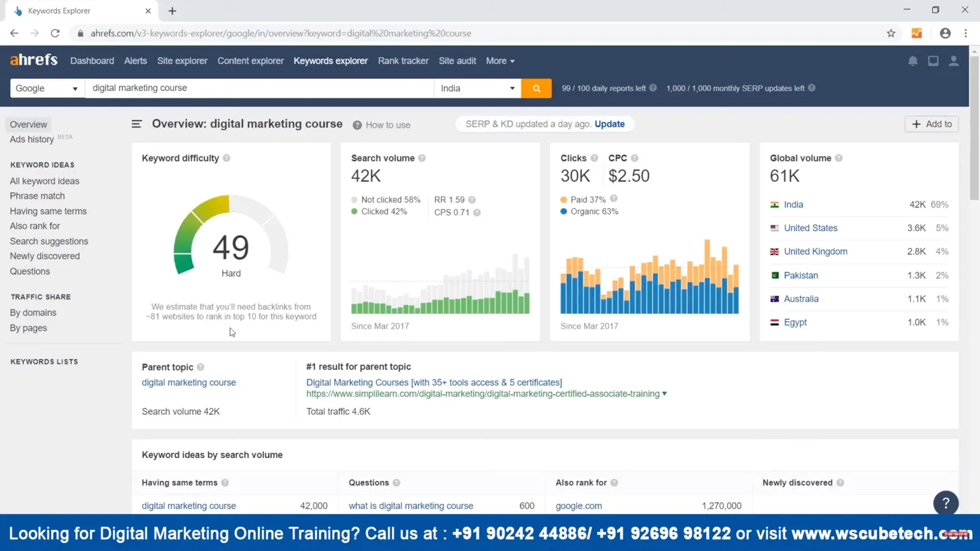This screenshot has height=551, width=980.
Task: Expand the India country selector
Action: click(x=477, y=88)
